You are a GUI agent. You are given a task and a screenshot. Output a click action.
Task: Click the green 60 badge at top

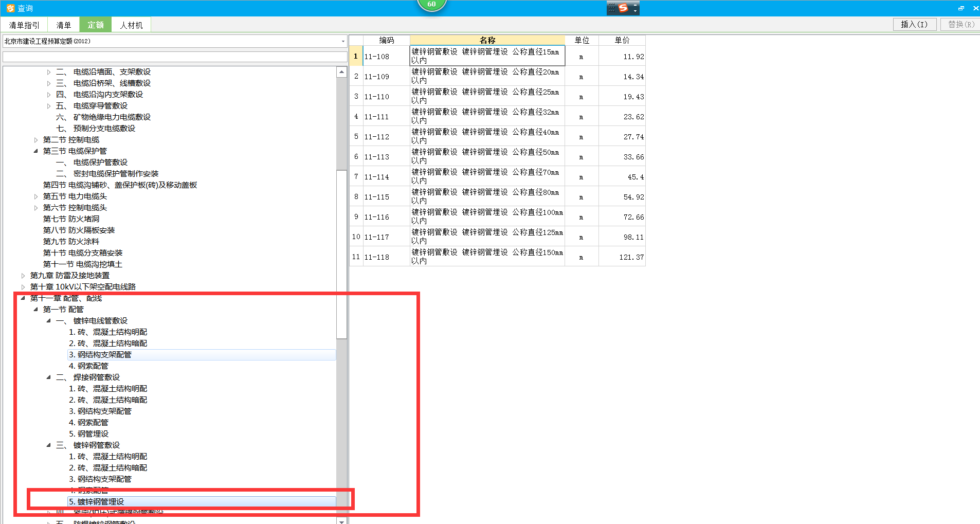(x=431, y=4)
